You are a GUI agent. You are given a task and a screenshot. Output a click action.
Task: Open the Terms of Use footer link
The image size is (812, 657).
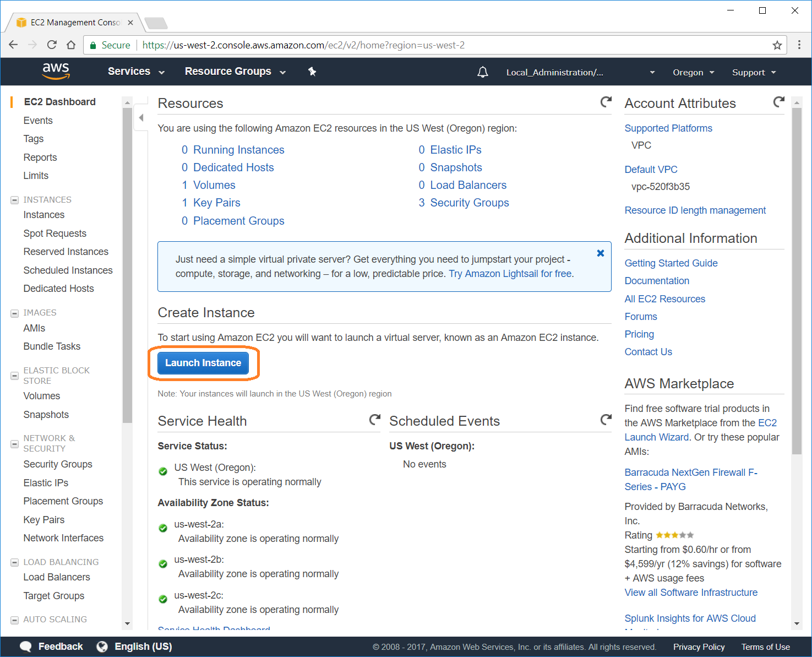coord(765,647)
